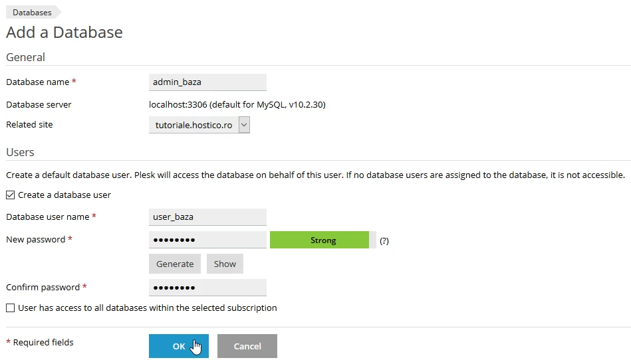Open the Related site dropdown arrow
The image size is (631, 364).
pyautogui.click(x=244, y=125)
